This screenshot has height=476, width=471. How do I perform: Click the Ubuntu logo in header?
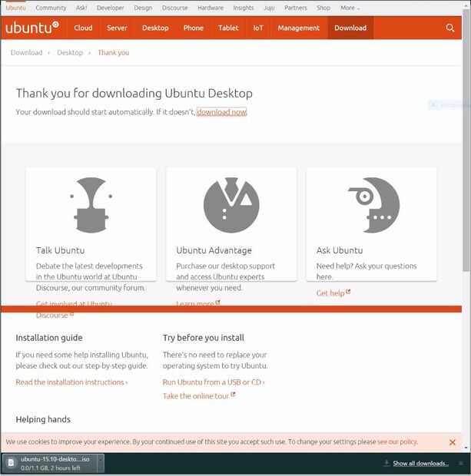coord(32,28)
